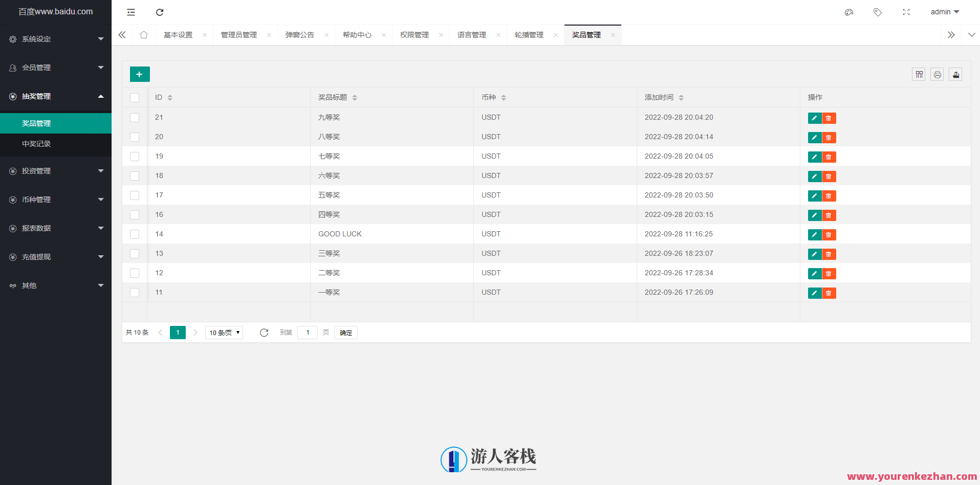Select the checkbox for row ID 19
Image resolution: width=980 pixels, height=485 pixels.
click(135, 156)
